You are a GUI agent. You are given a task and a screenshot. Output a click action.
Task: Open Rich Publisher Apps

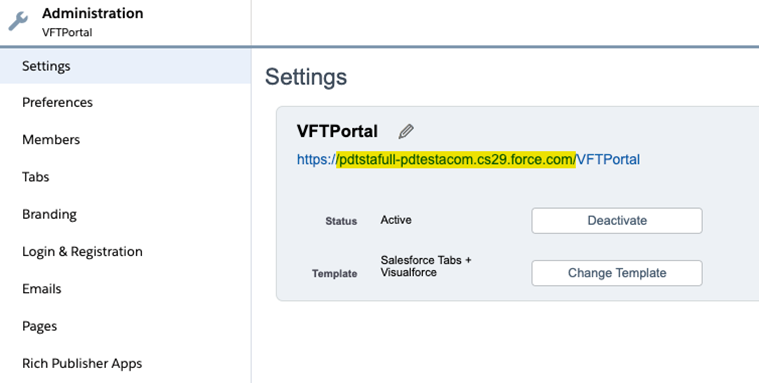125,363
